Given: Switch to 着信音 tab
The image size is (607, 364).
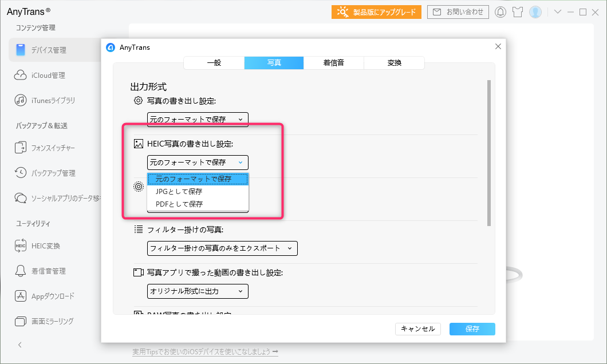Looking at the screenshot, I should point(334,62).
